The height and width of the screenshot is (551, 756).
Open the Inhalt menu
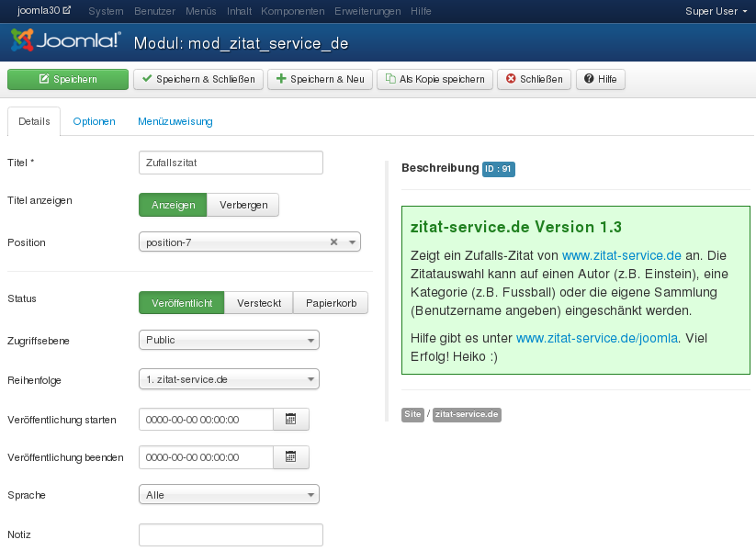coord(239,11)
